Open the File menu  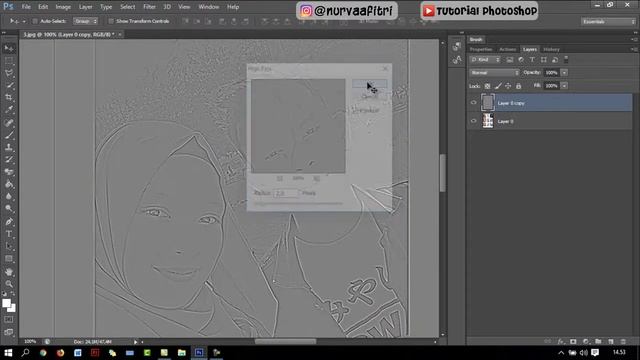pyautogui.click(x=26, y=7)
